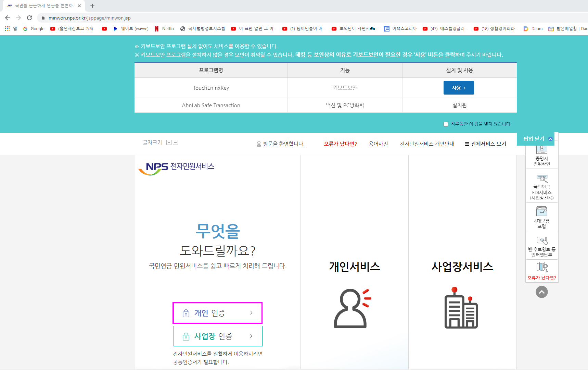Click the NPS 전자민원서비스 logo
Image resolution: width=588 pixels, height=370 pixels.
pos(177,168)
